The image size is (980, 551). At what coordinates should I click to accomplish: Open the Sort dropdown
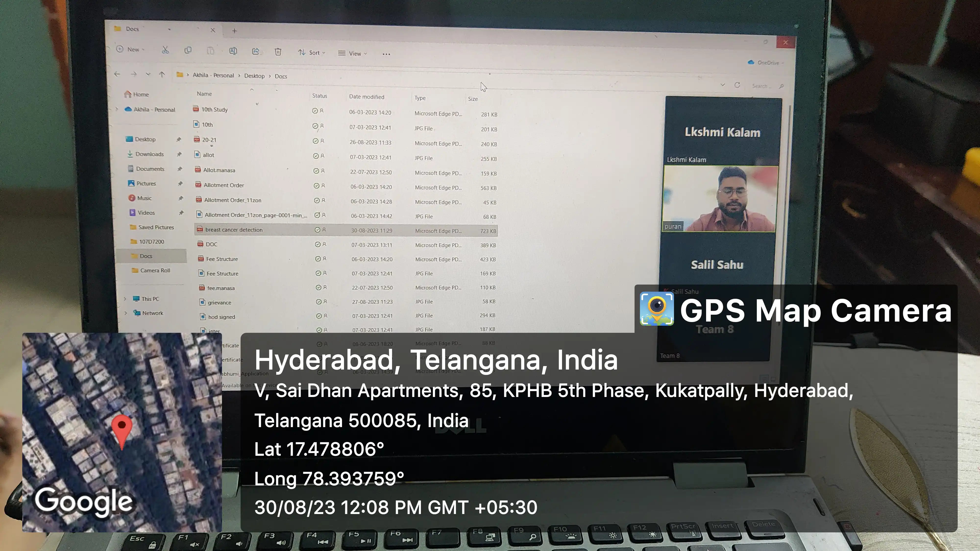coord(312,52)
